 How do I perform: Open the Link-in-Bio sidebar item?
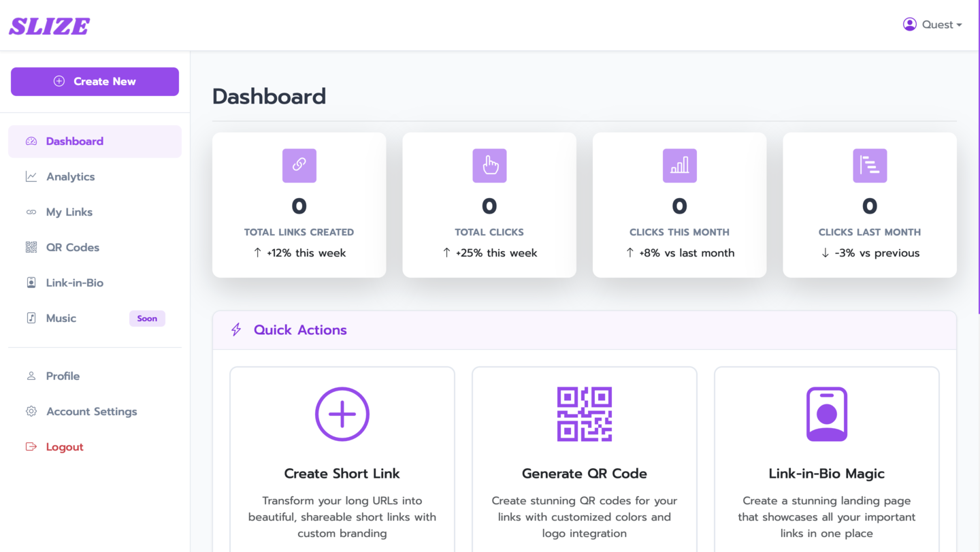click(x=74, y=283)
